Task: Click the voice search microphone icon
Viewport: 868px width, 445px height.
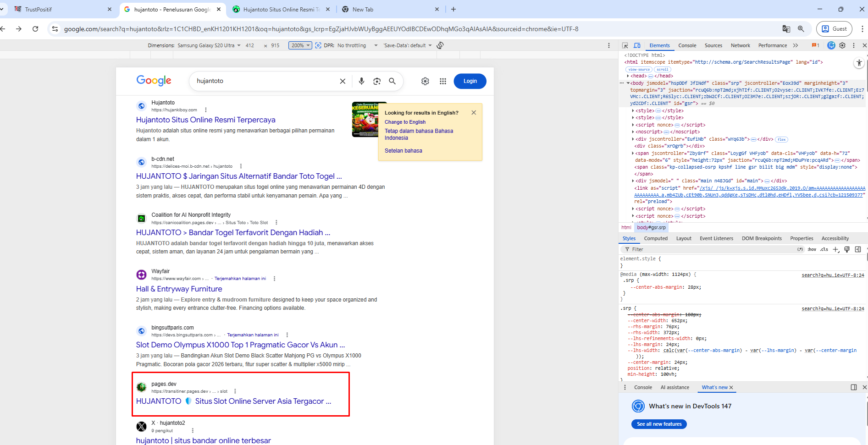Action: (x=361, y=81)
